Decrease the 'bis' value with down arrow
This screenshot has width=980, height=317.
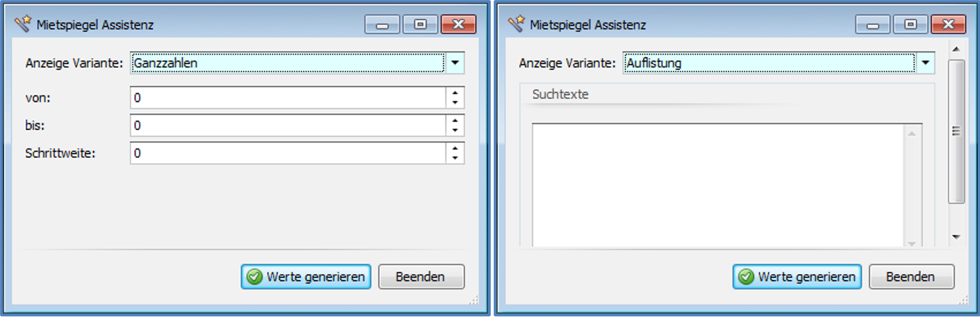pyautogui.click(x=455, y=130)
